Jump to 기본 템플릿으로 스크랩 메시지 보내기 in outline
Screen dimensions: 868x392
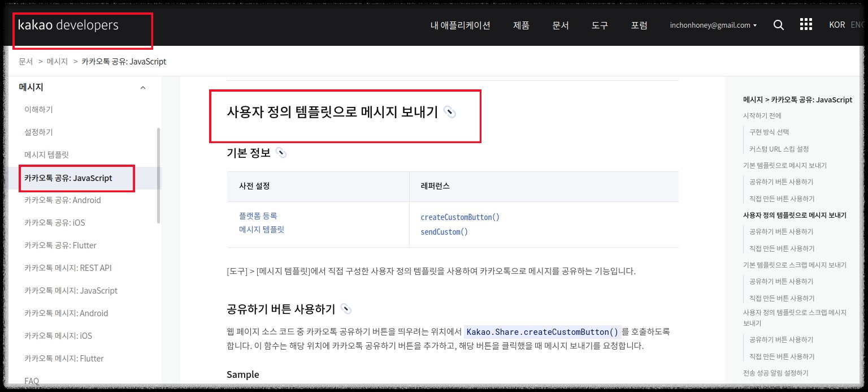(x=795, y=265)
